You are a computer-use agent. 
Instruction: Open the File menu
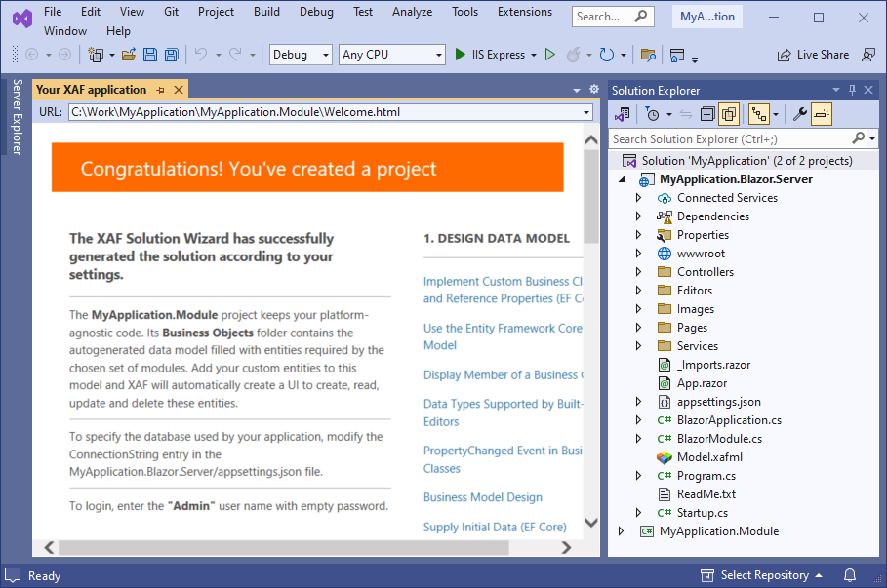tap(53, 12)
